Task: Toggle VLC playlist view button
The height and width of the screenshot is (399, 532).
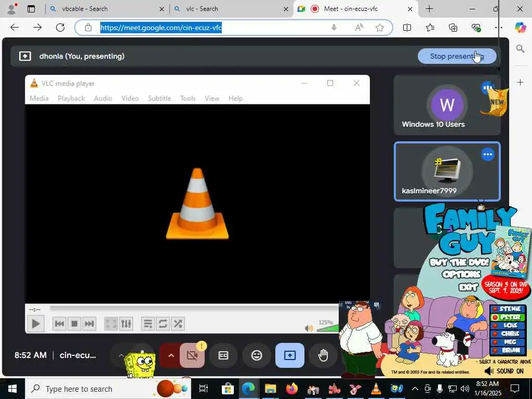Action: 148,324
